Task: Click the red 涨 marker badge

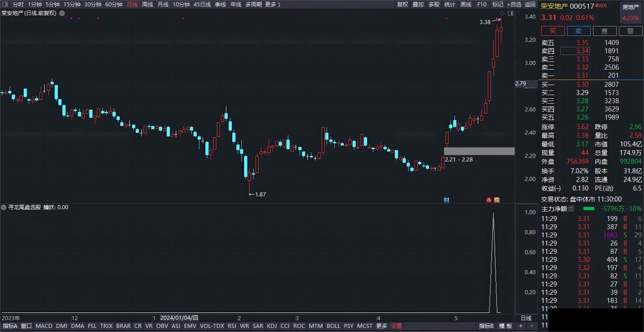Action: click(489, 200)
